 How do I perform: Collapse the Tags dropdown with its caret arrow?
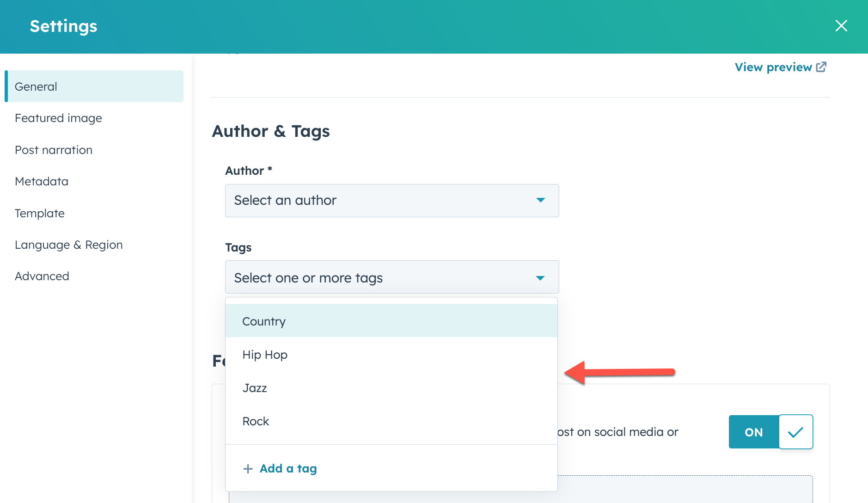[540, 278]
